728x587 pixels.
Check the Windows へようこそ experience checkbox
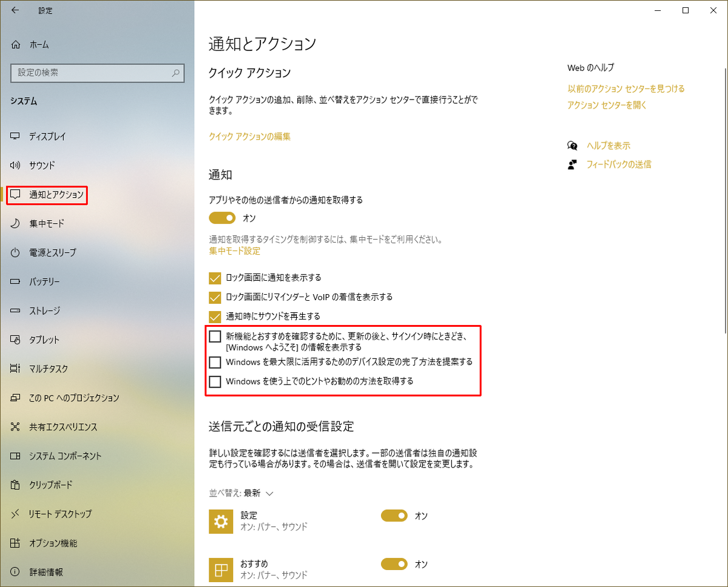[x=215, y=336]
